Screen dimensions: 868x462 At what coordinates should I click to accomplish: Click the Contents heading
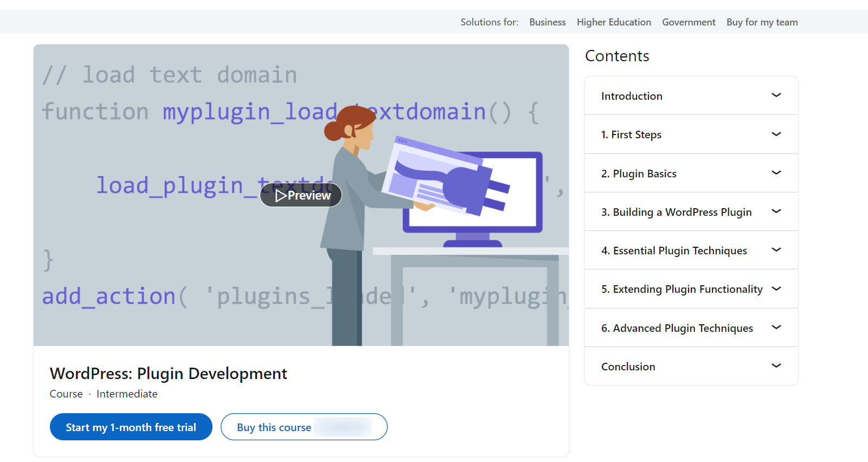pyautogui.click(x=617, y=56)
